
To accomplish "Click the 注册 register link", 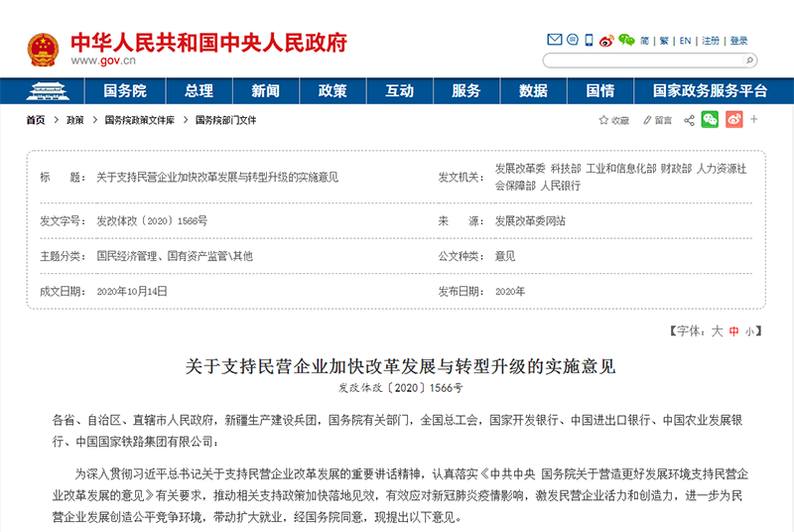I will (711, 41).
